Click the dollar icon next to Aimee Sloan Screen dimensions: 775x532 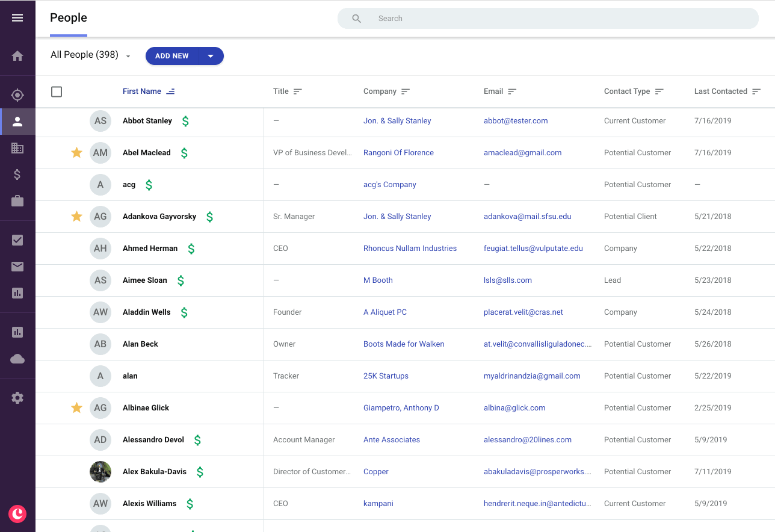click(x=181, y=280)
